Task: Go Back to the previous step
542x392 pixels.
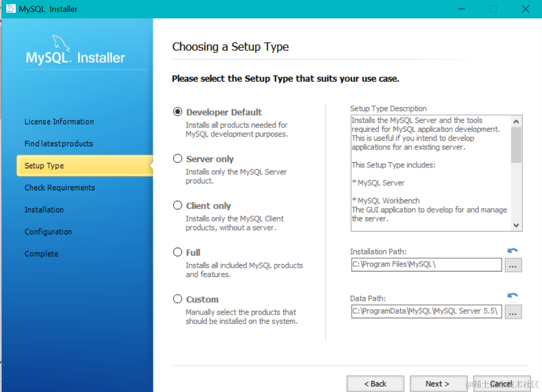Action: pyautogui.click(x=375, y=384)
